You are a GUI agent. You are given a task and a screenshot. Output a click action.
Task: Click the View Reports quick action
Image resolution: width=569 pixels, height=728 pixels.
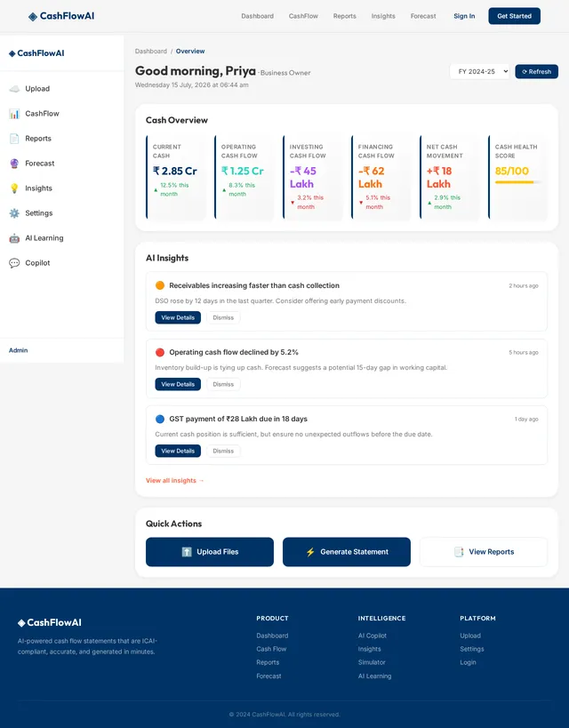pyautogui.click(x=484, y=552)
